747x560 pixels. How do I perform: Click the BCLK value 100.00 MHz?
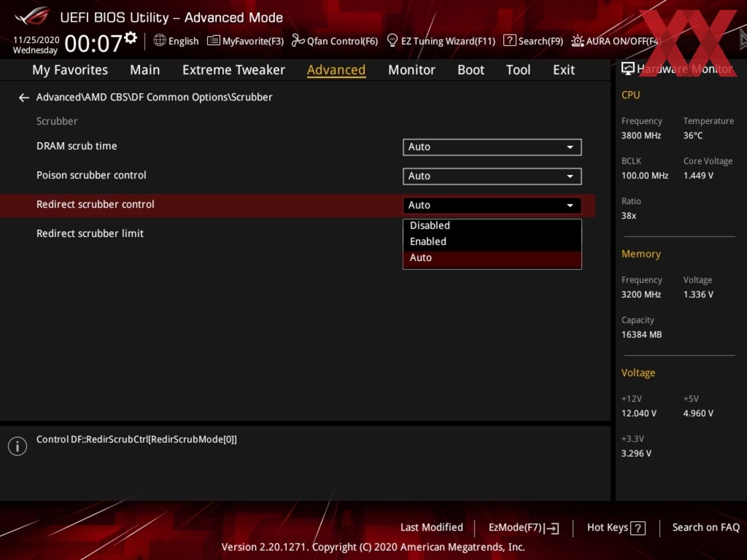pyautogui.click(x=645, y=176)
